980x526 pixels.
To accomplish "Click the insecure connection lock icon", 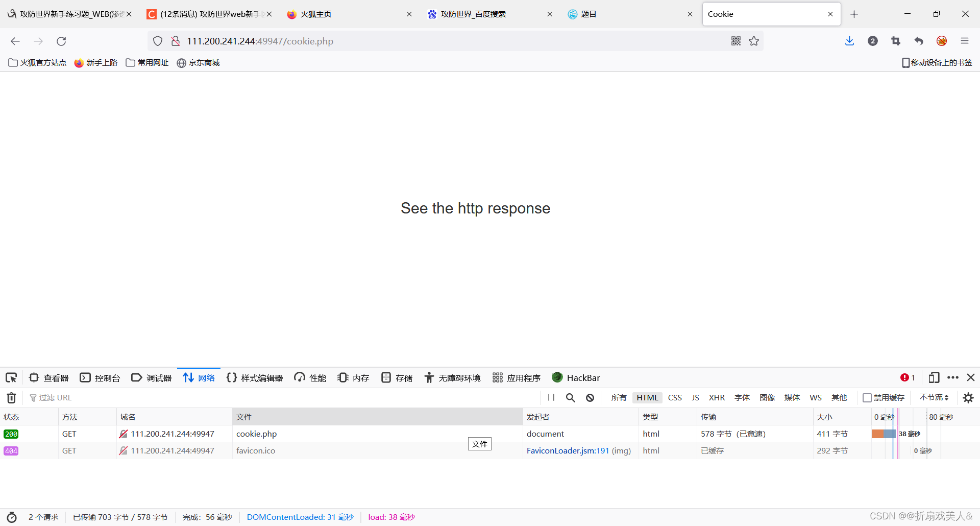I will coord(176,41).
